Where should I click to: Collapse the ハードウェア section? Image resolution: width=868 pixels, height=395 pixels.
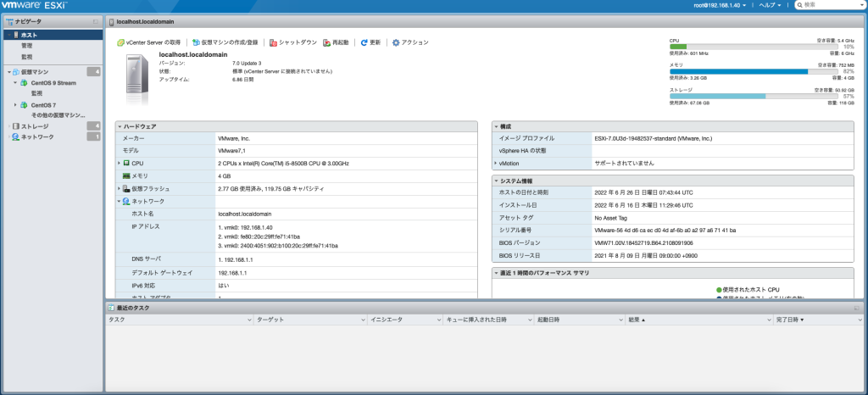pos(120,126)
